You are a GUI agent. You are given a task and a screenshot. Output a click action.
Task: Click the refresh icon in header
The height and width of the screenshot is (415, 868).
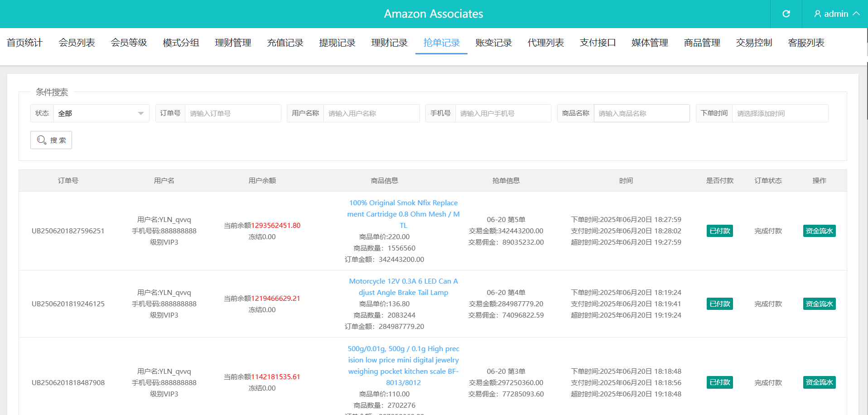pyautogui.click(x=786, y=14)
